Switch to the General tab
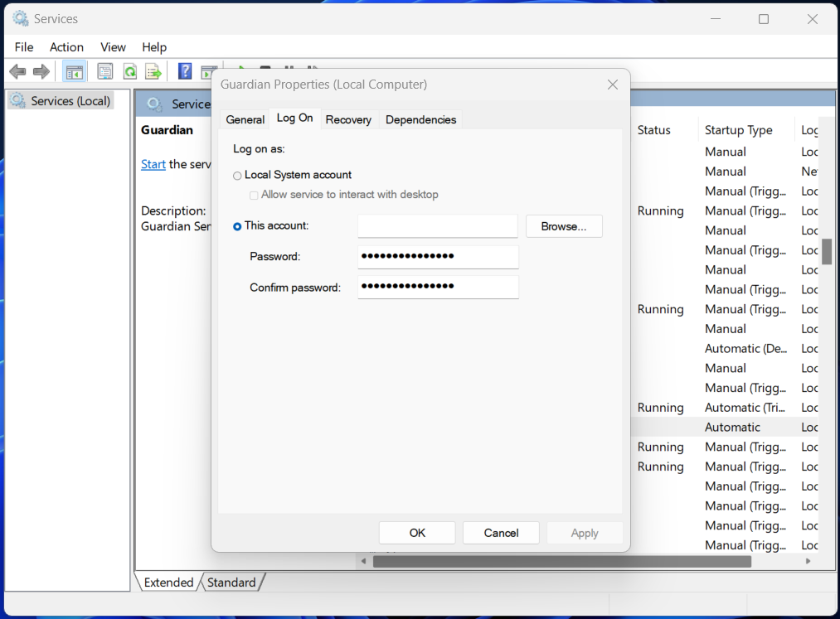The height and width of the screenshot is (619, 840). coord(245,119)
